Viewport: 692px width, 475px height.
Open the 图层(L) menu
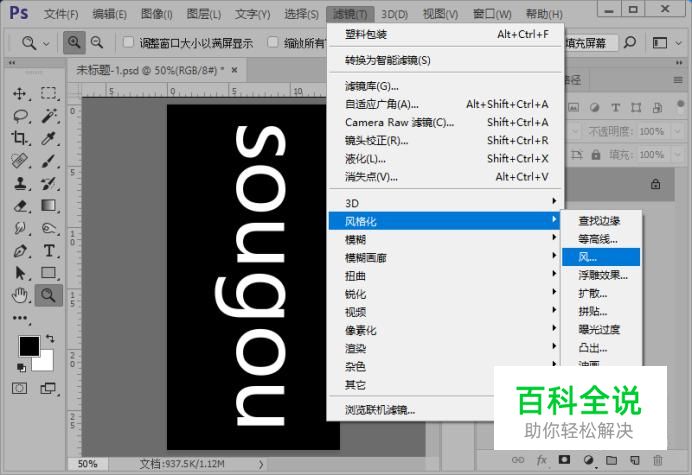(x=203, y=14)
